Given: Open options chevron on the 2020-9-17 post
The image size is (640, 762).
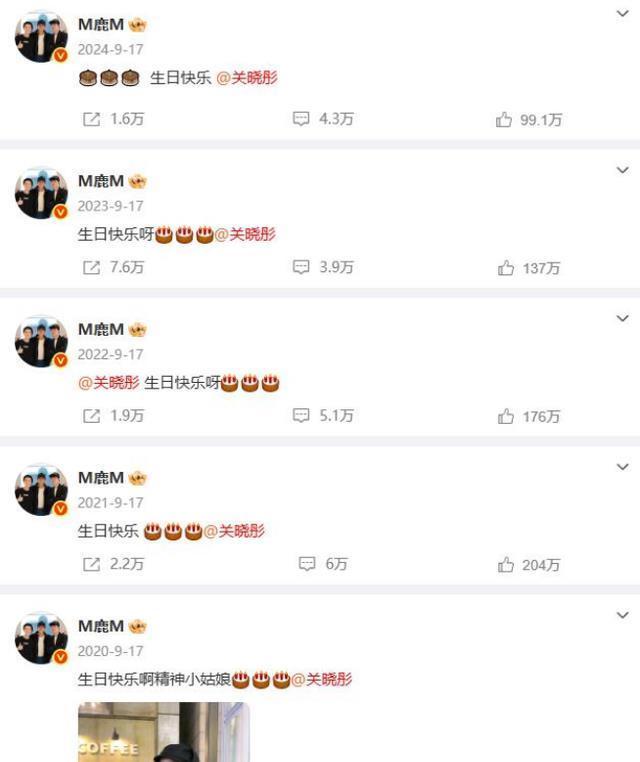Looking at the screenshot, I should [623, 615].
